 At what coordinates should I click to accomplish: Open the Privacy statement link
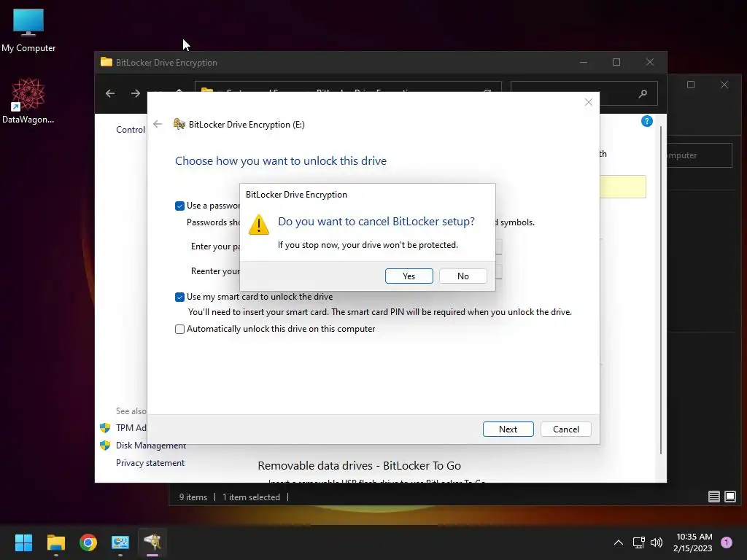click(x=150, y=463)
